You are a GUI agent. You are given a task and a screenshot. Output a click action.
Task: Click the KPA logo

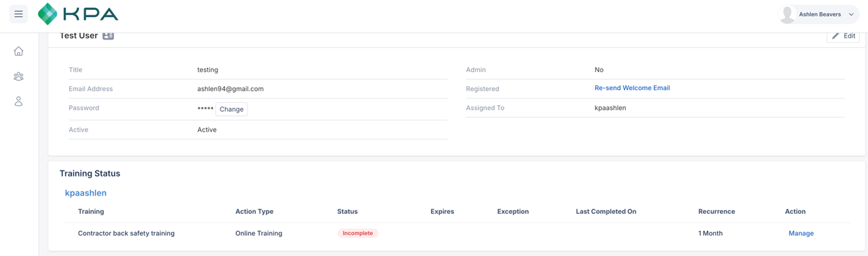coord(78,14)
